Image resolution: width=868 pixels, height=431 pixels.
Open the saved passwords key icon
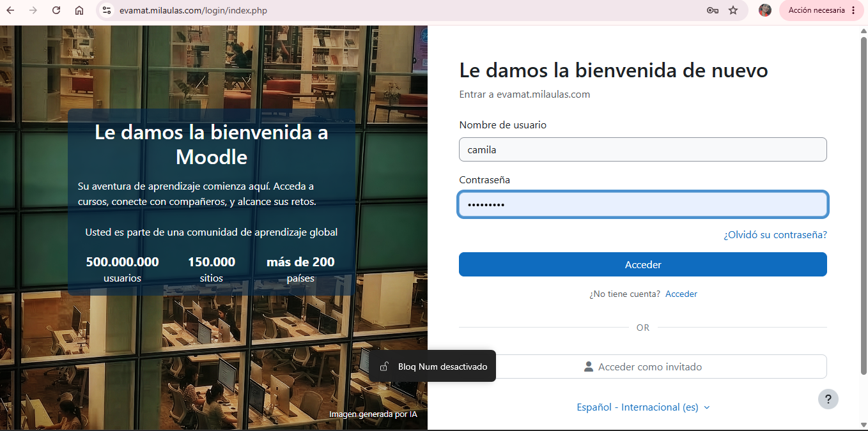point(713,10)
